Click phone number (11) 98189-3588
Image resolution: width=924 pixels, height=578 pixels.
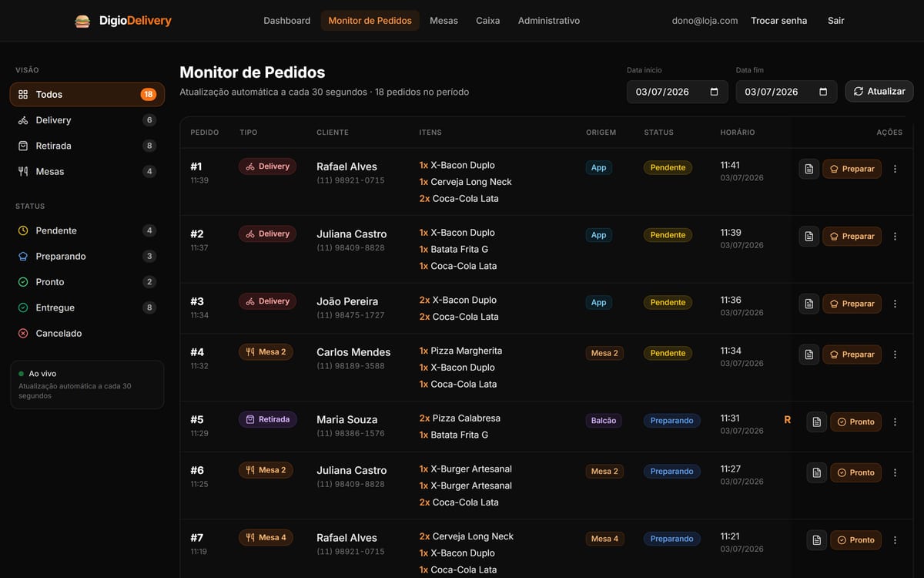coord(350,366)
